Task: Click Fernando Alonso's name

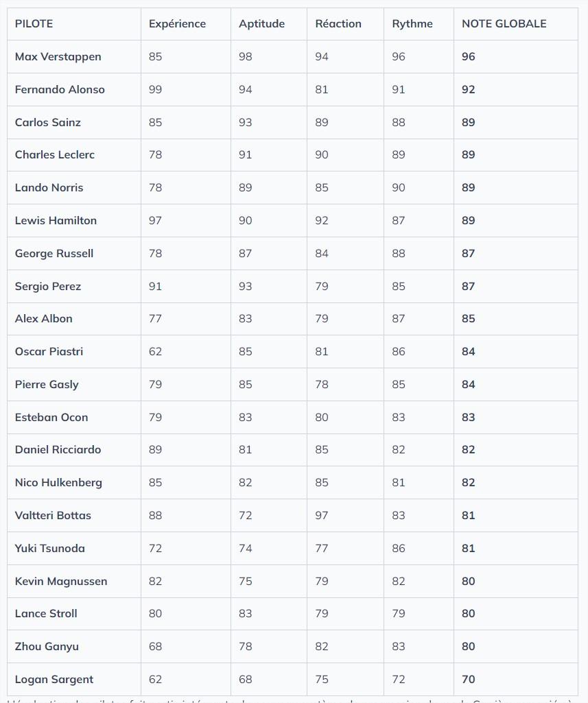Action: pos(60,90)
